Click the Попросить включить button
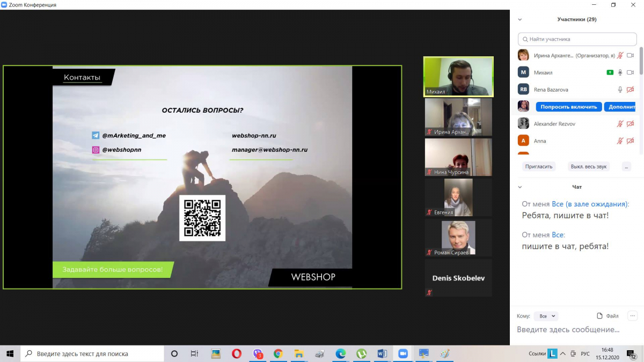This screenshot has height=362, width=644. coord(568,107)
